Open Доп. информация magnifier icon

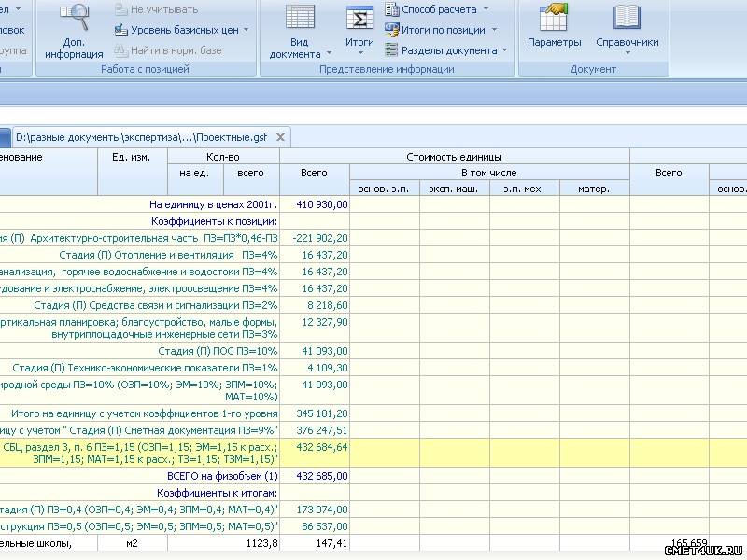coord(74,17)
